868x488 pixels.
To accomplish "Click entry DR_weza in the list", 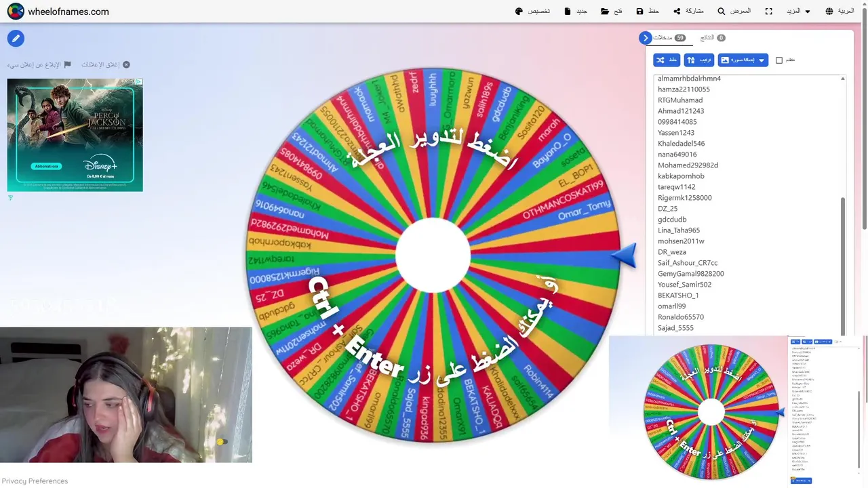I will tap(671, 252).
